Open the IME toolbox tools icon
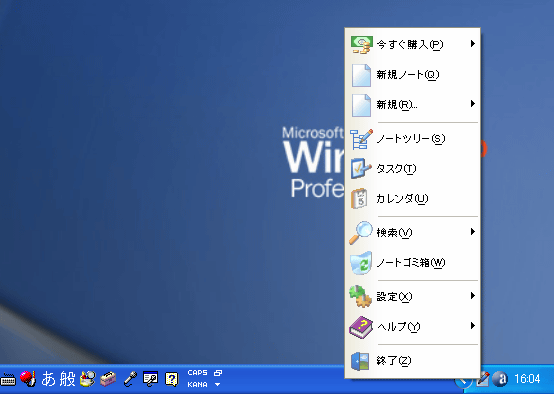Screen dimensions: 554x394 coord(108,379)
